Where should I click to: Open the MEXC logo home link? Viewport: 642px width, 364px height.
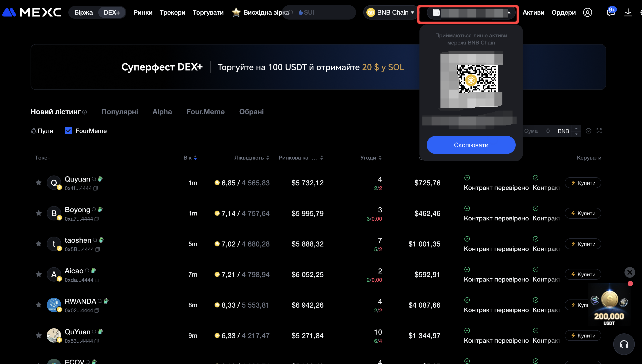32,12
